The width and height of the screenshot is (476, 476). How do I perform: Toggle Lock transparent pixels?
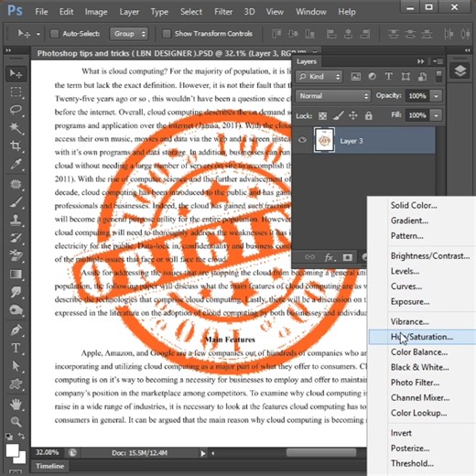coord(322,115)
